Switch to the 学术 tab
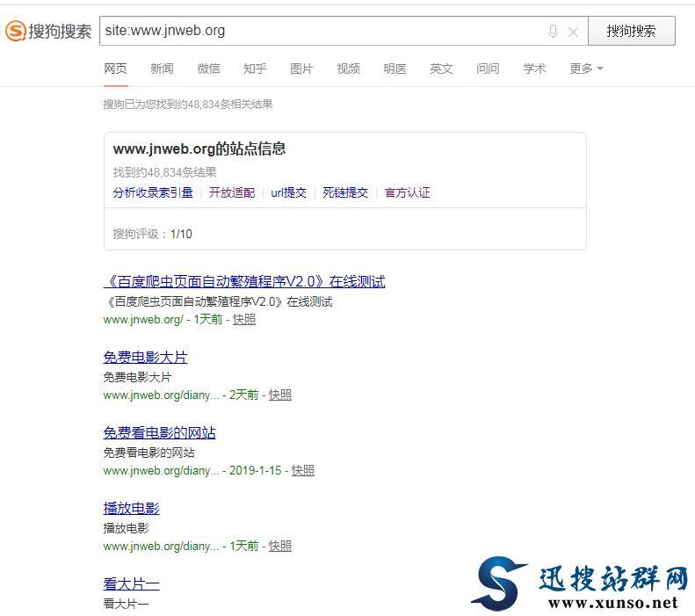The height and width of the screenshot is (616, 695). pyautogui.click(x=534, y=69)
